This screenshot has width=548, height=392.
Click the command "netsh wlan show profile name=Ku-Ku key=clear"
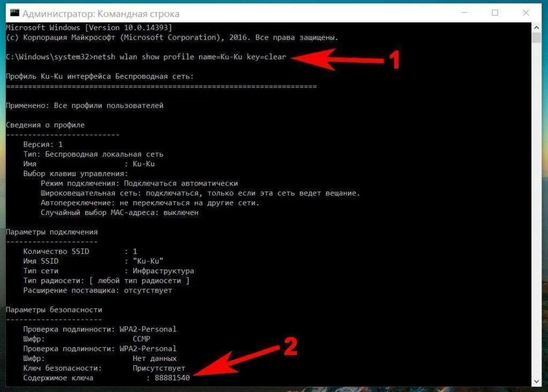190,57
